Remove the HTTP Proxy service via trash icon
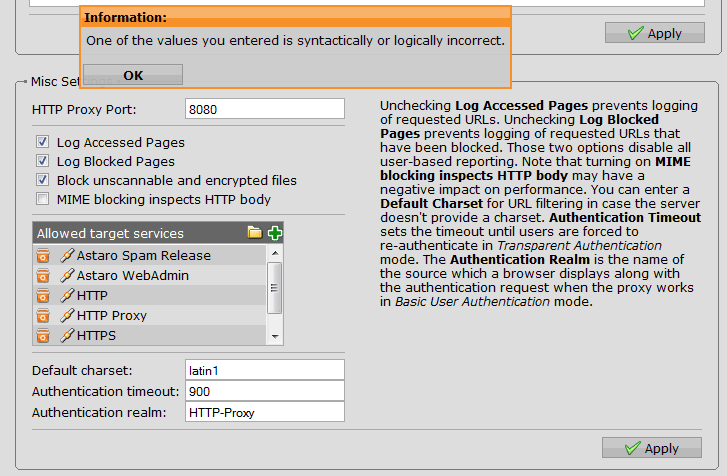This screenshot has width=727, height=476. coord(43,315)
